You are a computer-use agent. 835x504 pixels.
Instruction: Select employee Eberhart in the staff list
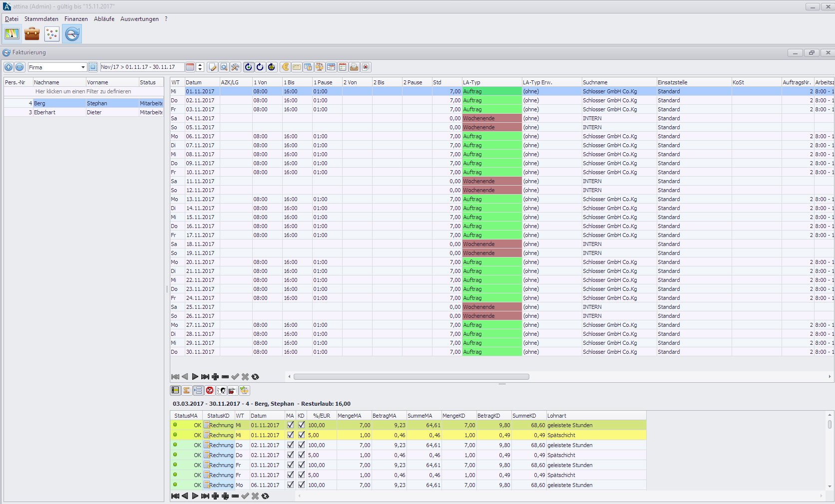click(x=83, y=112)
